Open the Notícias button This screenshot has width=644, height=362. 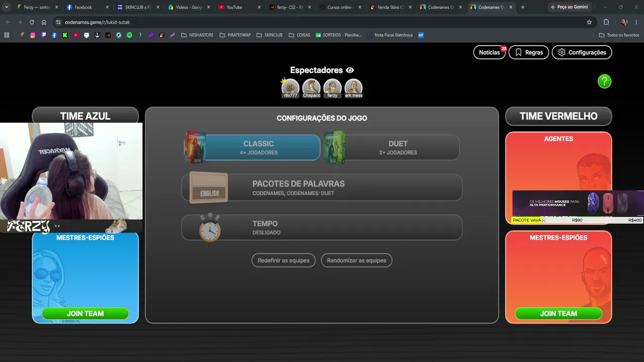click(x=489, y=52)
